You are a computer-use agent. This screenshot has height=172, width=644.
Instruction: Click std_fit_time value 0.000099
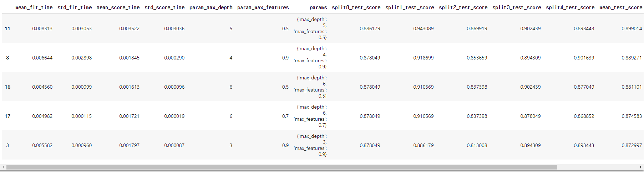click(81, 87)
